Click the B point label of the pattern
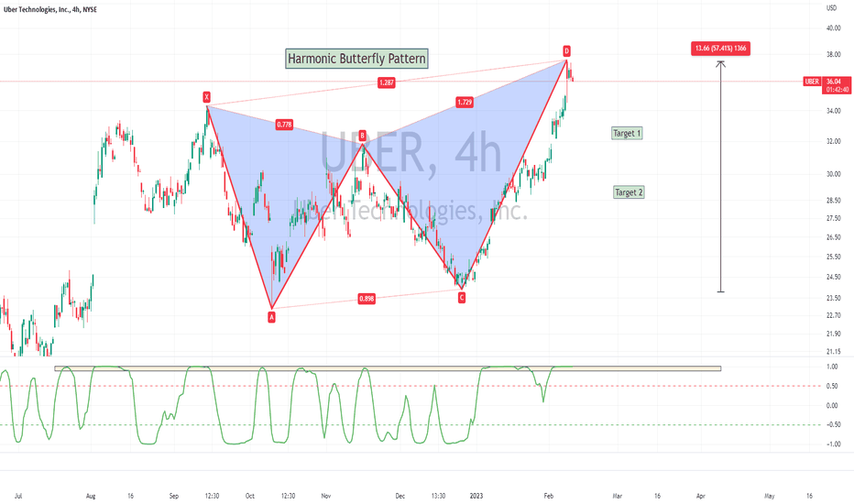The image size is (854, 504). click(x=363, y=135)
